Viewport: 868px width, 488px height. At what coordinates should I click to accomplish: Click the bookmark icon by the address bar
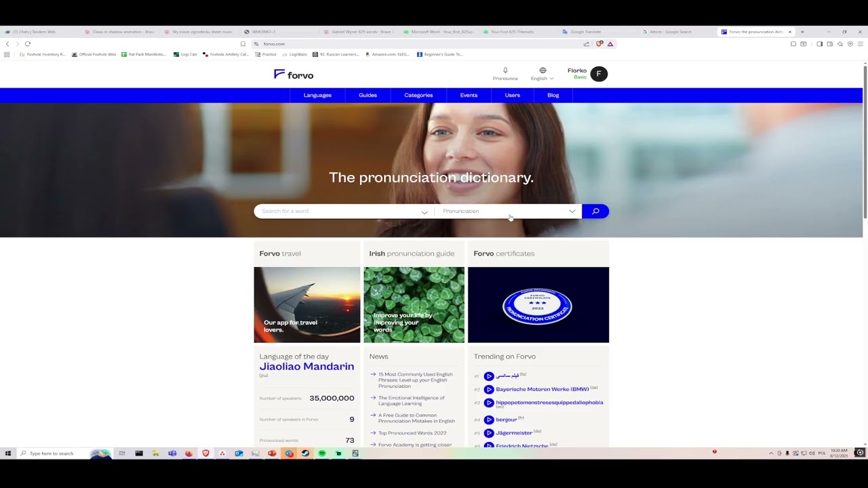(x=243, y=44)
